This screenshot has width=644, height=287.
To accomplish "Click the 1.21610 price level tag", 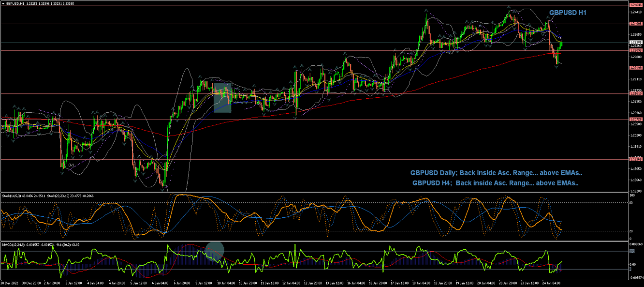I will 635,93.
